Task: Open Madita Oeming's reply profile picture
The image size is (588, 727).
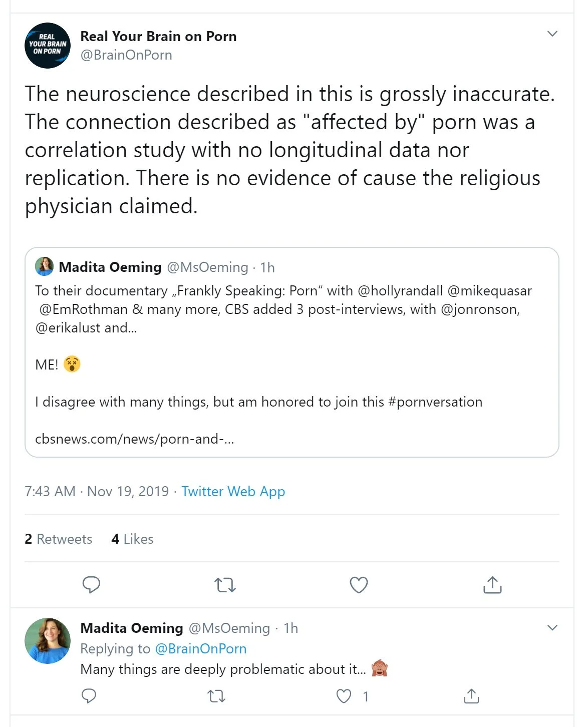Action: tap(48, 641)
